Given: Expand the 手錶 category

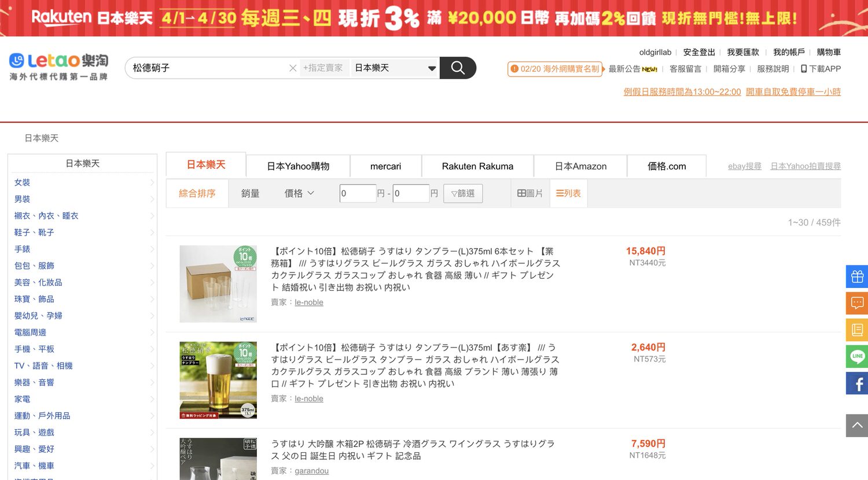Looking at the screenshot, I should pos(83,249).
